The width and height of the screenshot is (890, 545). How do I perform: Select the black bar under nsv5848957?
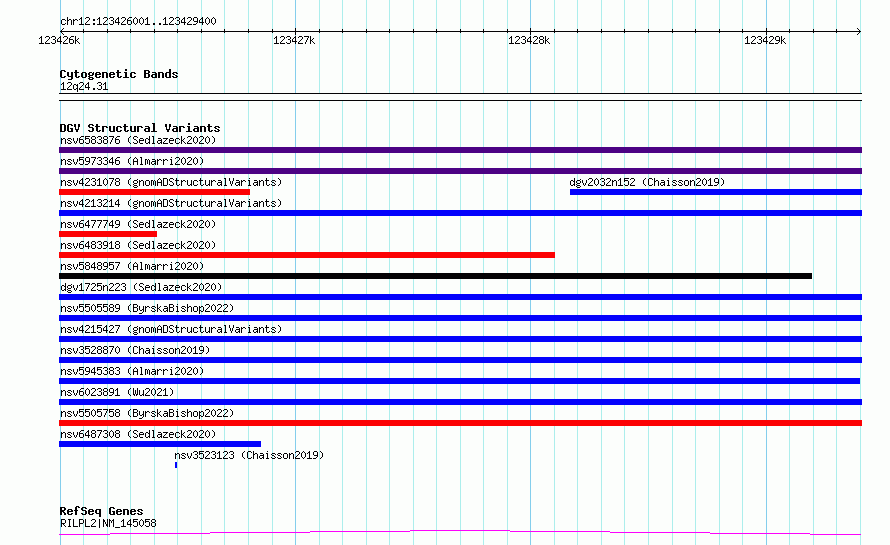click(x=435, y=276)
